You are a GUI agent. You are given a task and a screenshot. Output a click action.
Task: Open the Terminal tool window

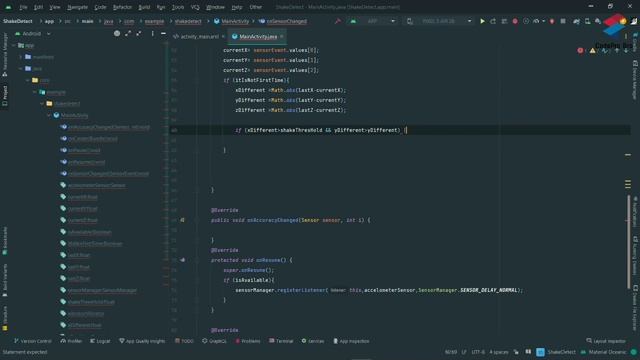(281, 341)
